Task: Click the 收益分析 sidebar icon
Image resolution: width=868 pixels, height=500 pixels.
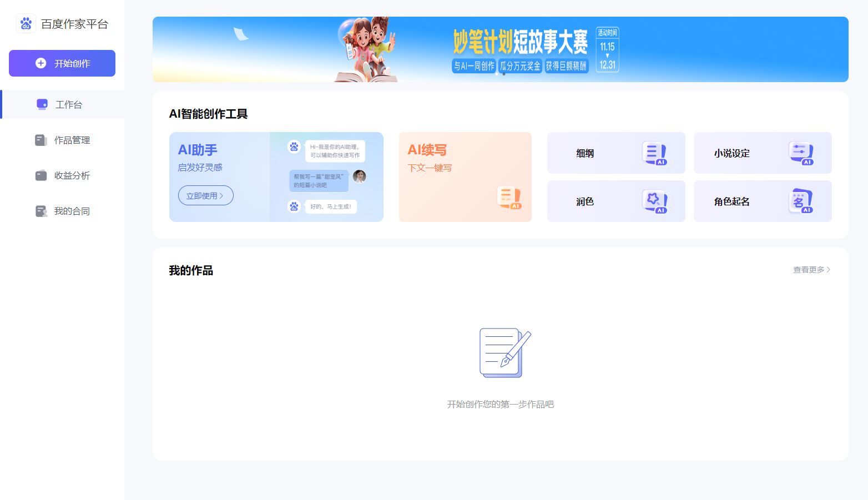Action: pos(41,175)
